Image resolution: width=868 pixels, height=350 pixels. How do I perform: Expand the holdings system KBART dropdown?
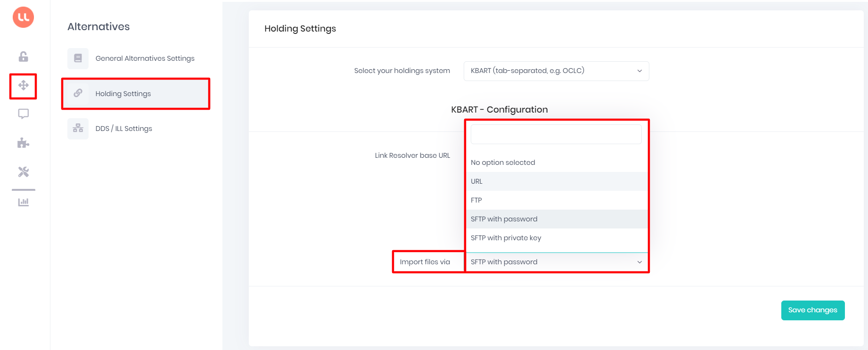pyautogui.click(x=556, y=71)
